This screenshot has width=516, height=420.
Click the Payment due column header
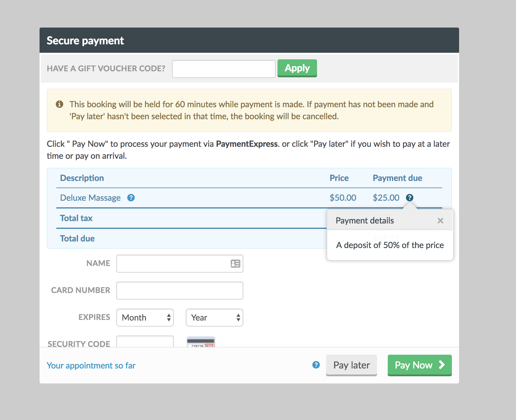tap(397, 178)
